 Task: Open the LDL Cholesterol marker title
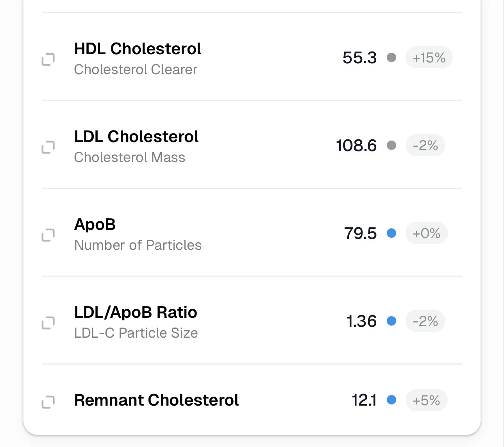(x=136, y=137)
